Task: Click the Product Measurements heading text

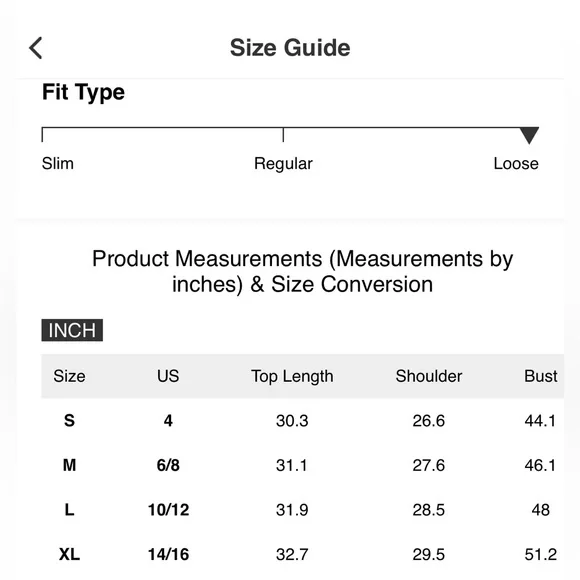Action: (303, 271)
